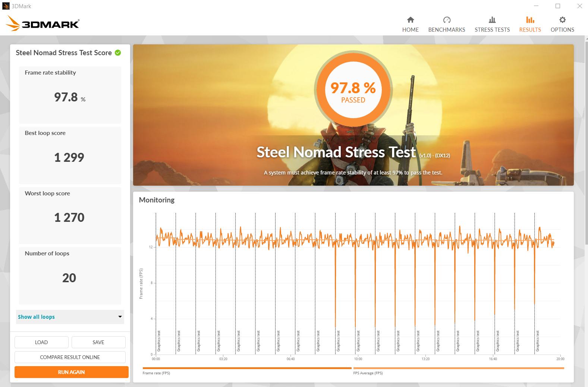Select the HOME menu label
588x387 pixels.
(x=410, y=30)
